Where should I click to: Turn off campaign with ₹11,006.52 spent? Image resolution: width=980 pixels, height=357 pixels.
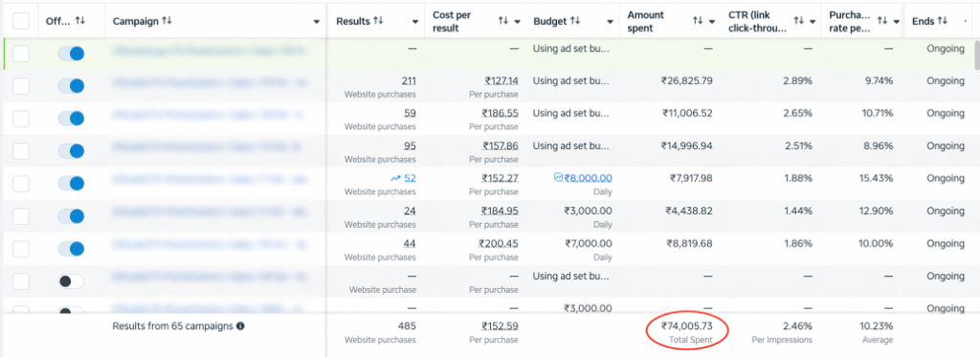tap(71, 118)
